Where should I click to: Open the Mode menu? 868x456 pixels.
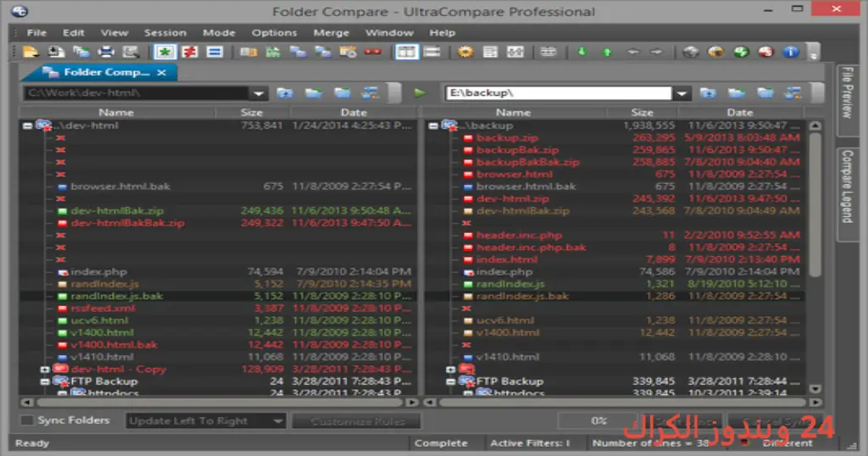(219, 33)
